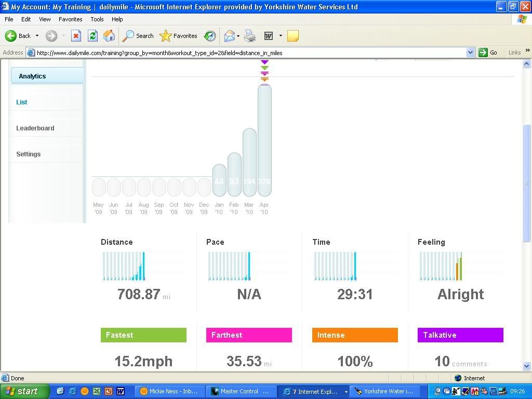
Task: Open the Favorites star toolbar button
Action: 179,36
